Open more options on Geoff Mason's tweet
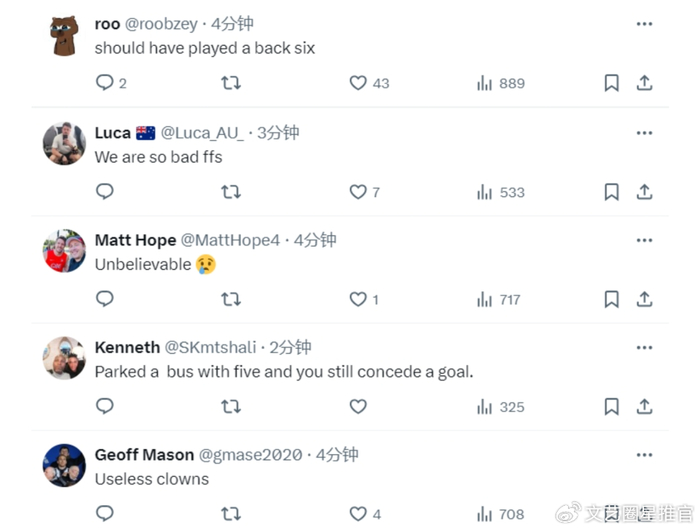Screen dimensions: 700x530 tap(645, 455)
